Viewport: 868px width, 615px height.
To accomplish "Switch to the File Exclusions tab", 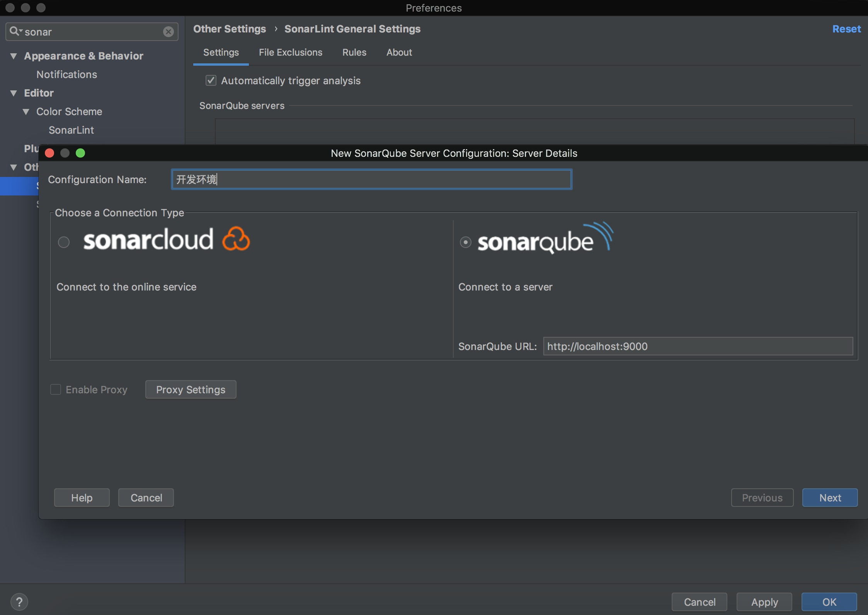I will tap(290, 53).
